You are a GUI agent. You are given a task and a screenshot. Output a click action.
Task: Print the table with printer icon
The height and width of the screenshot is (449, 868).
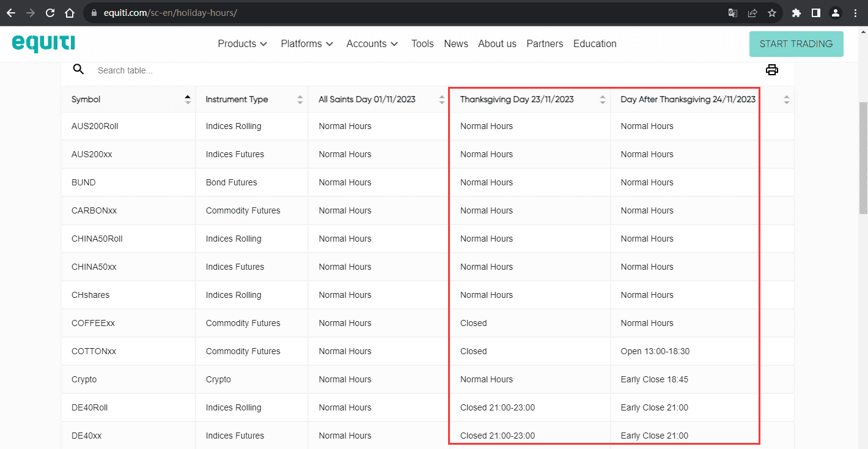tap(772, 70)
